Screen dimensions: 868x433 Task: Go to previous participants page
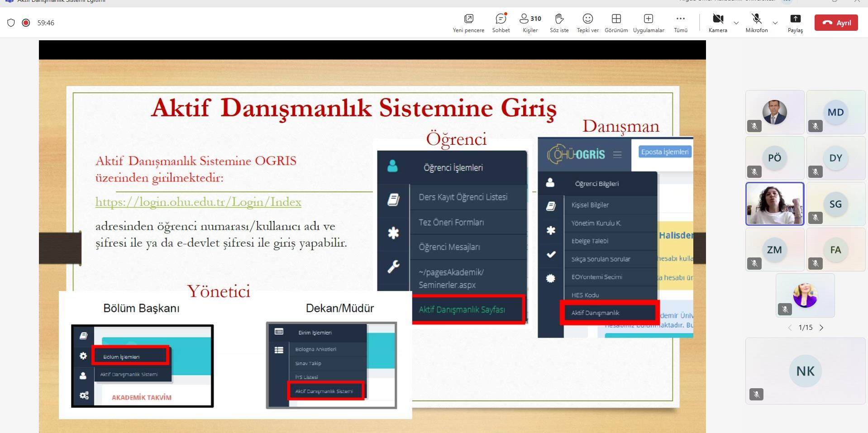pos(790,328)
